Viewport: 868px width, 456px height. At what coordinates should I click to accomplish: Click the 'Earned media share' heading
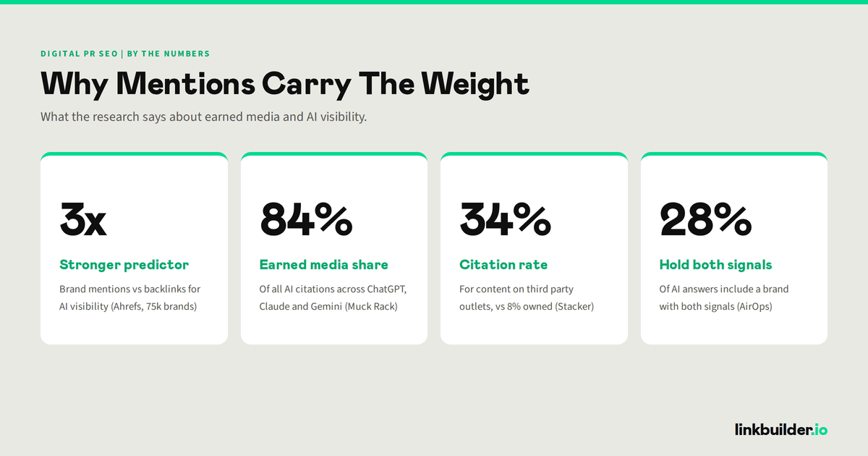pyautogui.click(x=324, y=265)
